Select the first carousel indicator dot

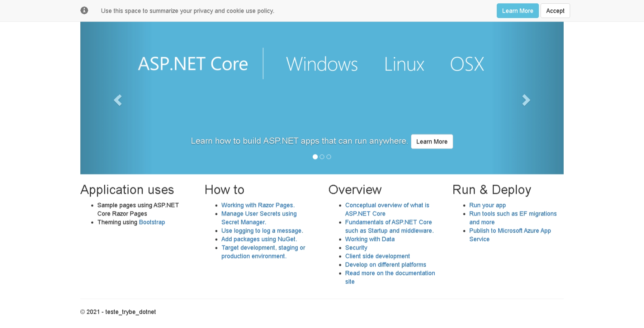coord(315,157)
